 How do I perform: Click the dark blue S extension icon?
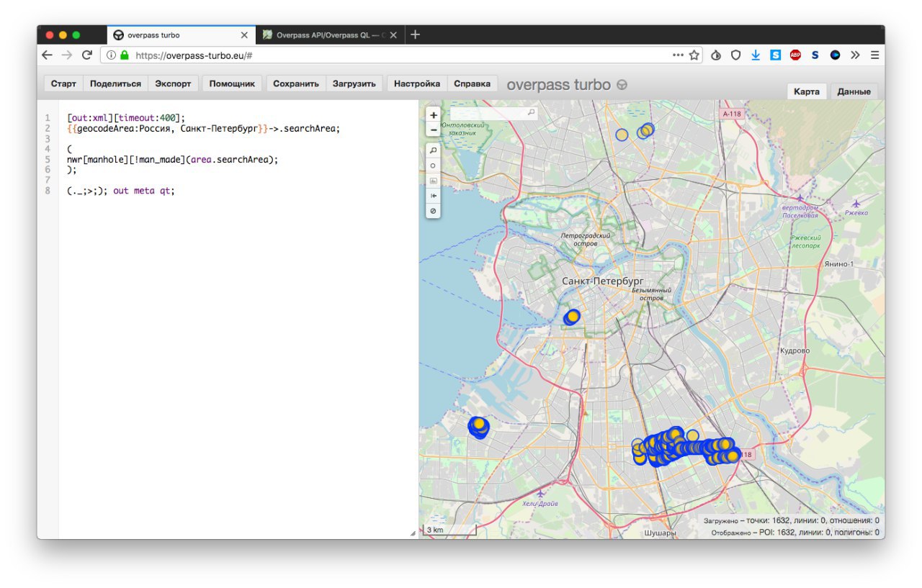[815, 55]
